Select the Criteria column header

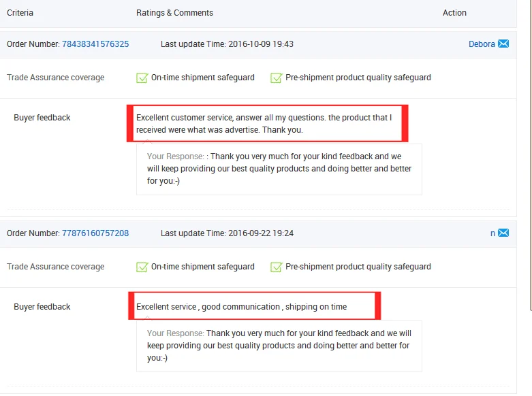coord(20,13)
